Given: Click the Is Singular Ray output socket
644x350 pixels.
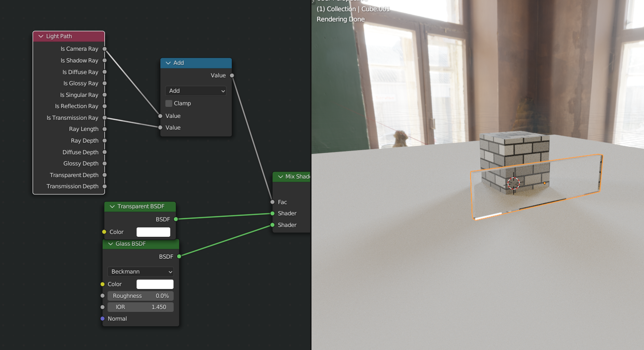Looking at the screenshot, I should [104, 95].
